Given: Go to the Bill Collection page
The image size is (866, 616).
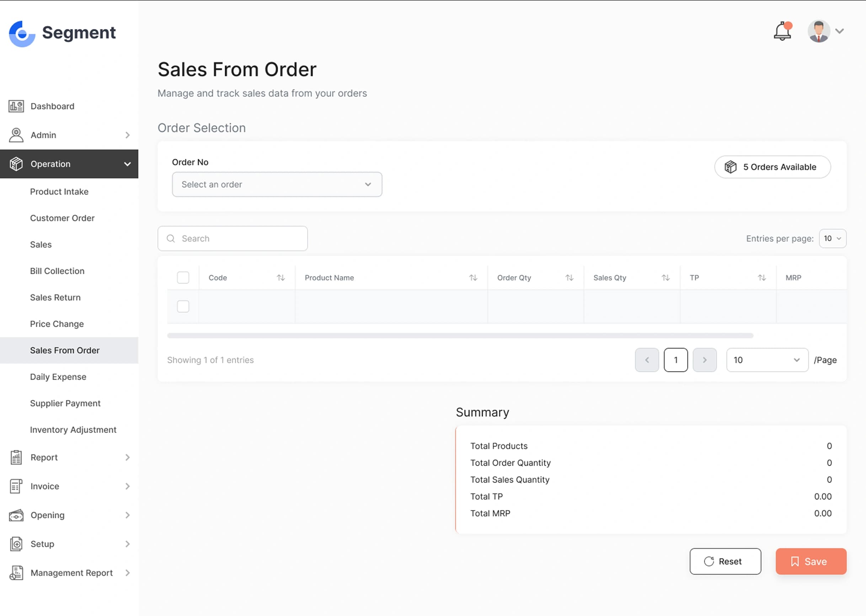Looking at the screenshot, I should tap(57, 271).
